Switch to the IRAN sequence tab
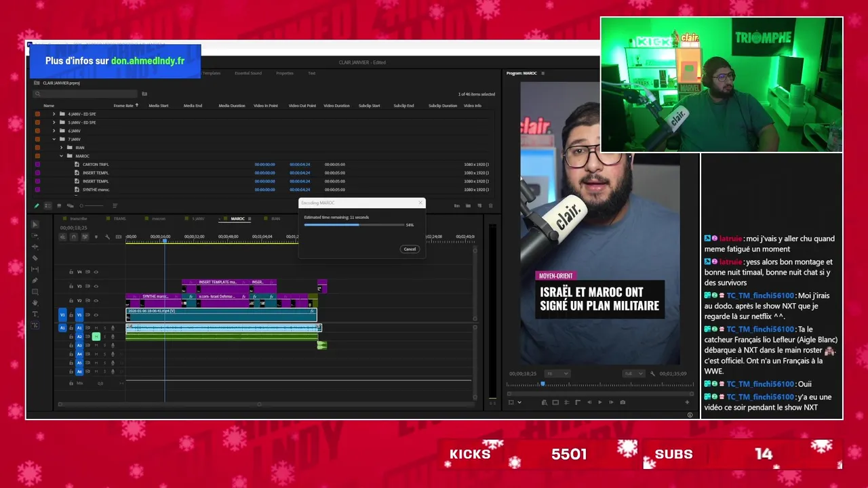Viewport: 868px width, 488px height. [275, 219]
